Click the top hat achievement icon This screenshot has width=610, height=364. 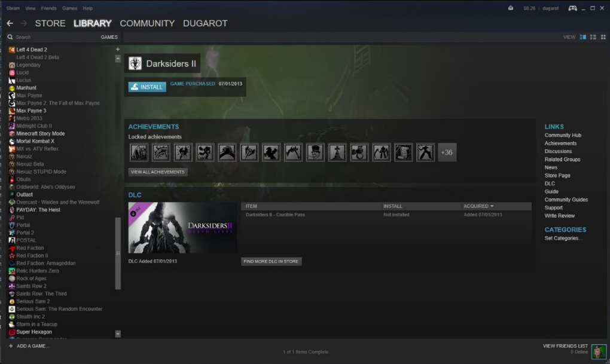point(315,152)
